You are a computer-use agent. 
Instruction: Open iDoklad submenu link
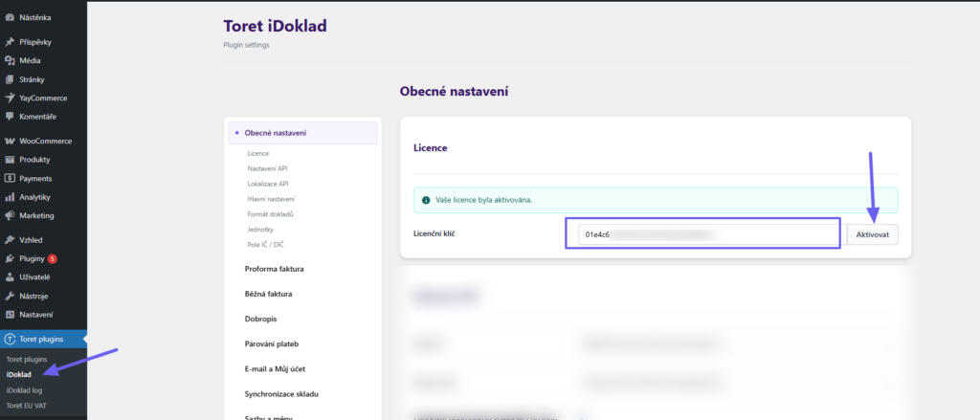[x=19, y=374]
